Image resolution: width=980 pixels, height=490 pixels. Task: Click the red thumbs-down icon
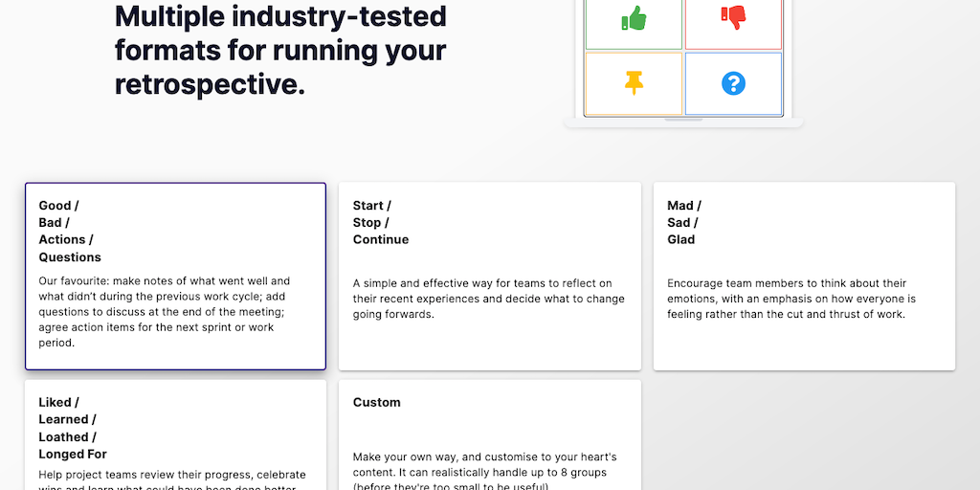coord(733,16)
